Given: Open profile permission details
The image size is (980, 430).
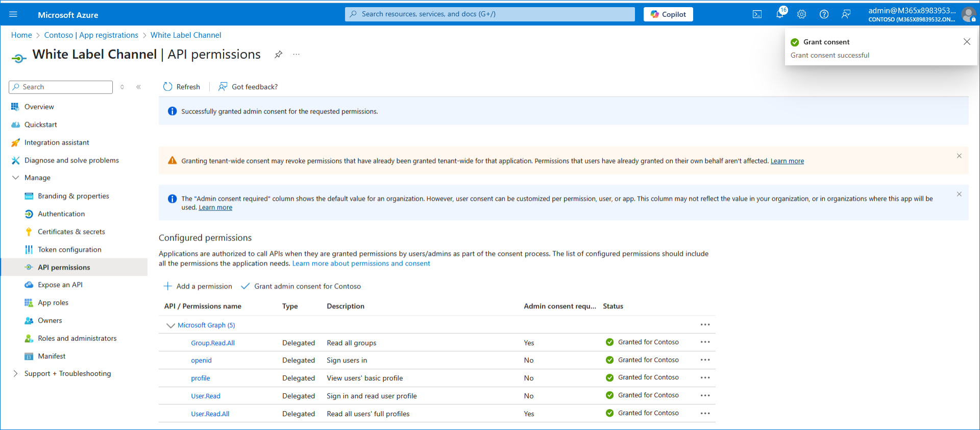Looking at the screenshot, I should tap(201, 378).
